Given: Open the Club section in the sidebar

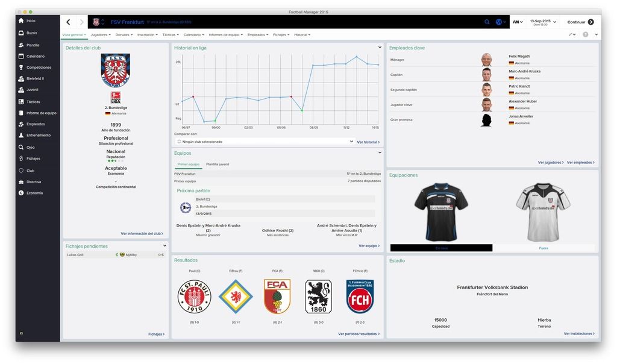Looking at the screenshot, I should click(x=27, y=171).
